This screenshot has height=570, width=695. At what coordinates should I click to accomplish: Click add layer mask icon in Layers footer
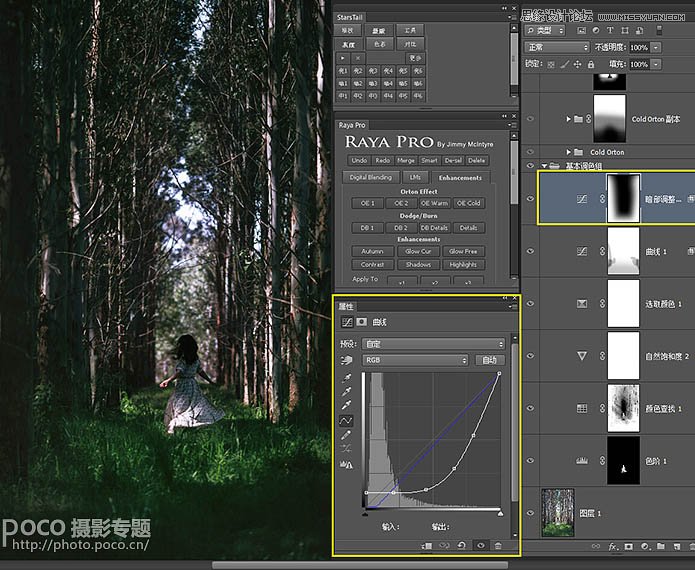(629, 547)
